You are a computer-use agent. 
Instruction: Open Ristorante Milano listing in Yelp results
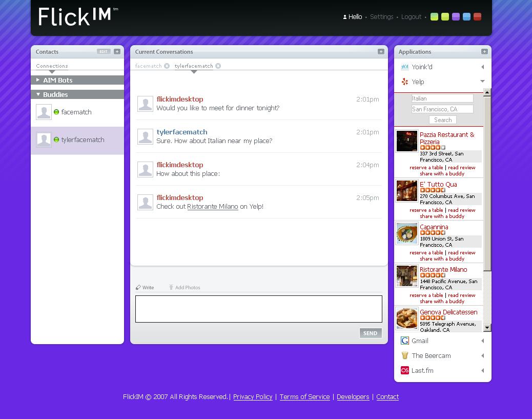click(443, 270)
